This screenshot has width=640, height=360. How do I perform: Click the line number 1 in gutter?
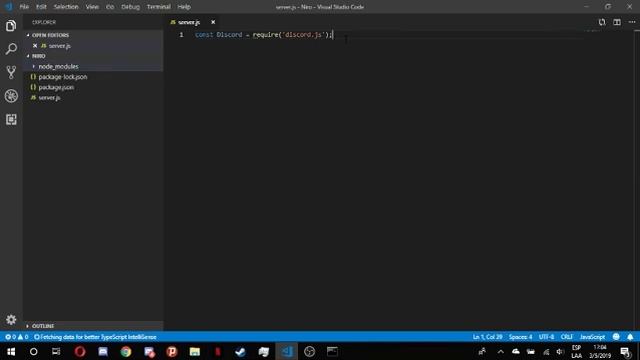pyautogui.click(x=181, y=35)
